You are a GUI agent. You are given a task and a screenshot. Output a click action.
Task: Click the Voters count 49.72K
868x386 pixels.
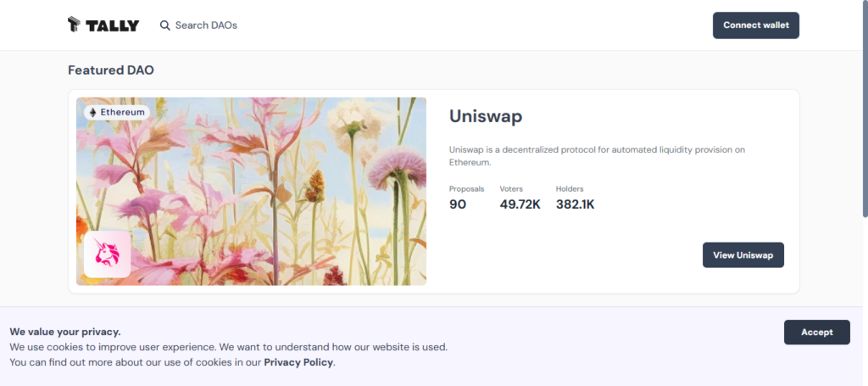pyautogui.click(x=520, y=204)
